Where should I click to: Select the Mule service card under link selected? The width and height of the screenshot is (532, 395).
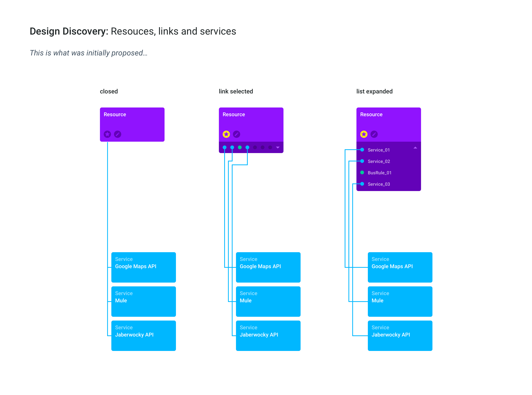pos(268,301)
